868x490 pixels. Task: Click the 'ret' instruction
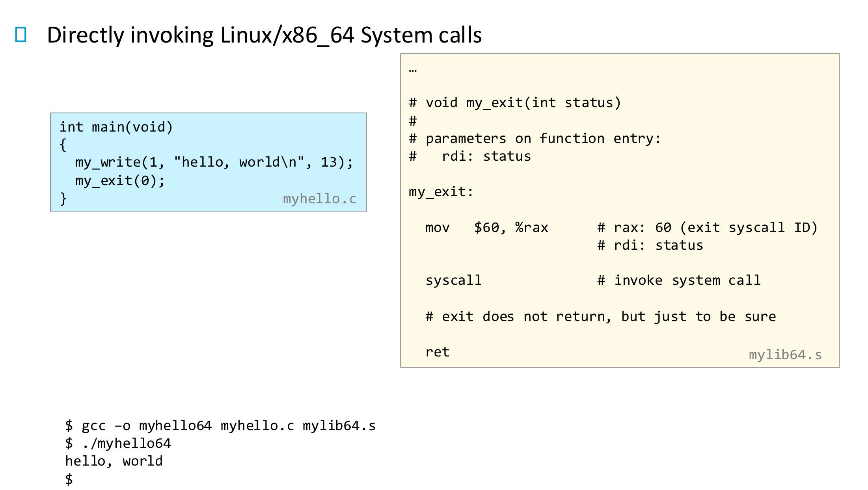[437, 352]
